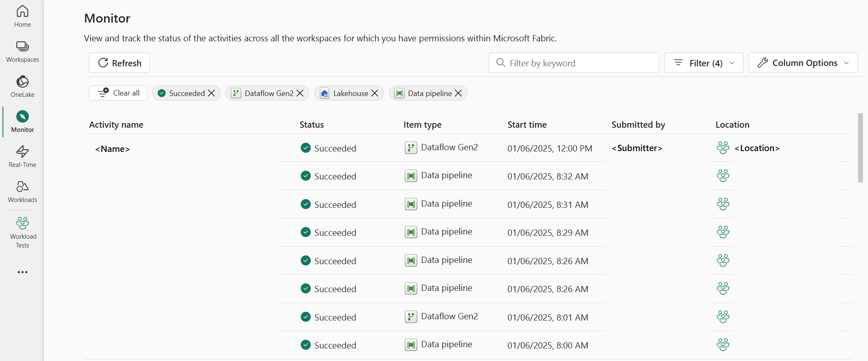Open OneLake in the sidebar
This screenshot has height=361, width=868.
pyautogui.click(x=23, y=87)
